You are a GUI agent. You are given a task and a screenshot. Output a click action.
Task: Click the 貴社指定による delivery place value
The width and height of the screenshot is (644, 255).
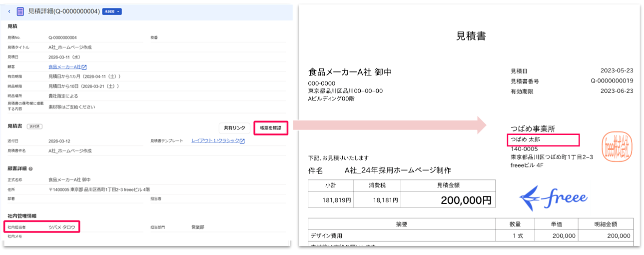click(64, 96)
